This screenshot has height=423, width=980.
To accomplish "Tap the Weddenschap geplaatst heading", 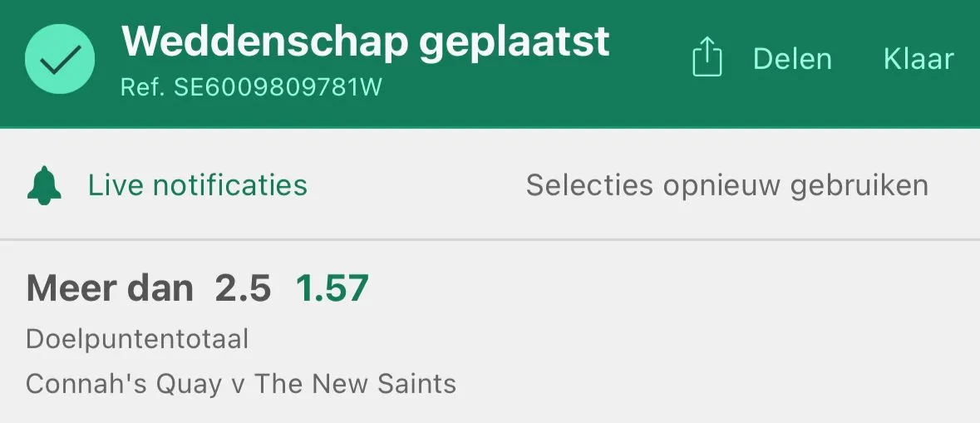I will point(365,42).
